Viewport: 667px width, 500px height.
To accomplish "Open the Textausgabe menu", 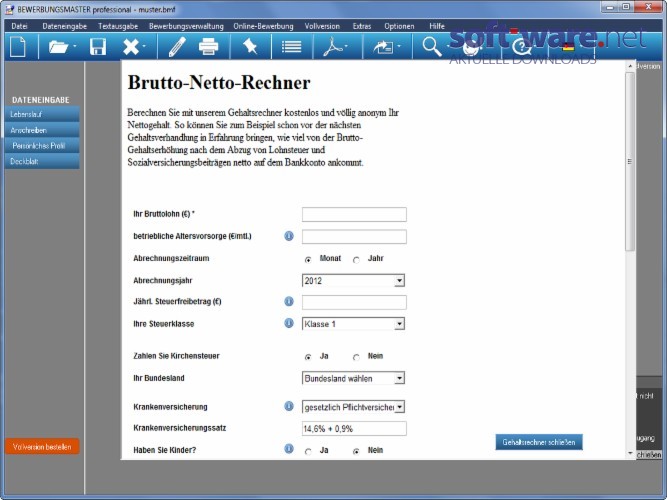I will [118, 26].
